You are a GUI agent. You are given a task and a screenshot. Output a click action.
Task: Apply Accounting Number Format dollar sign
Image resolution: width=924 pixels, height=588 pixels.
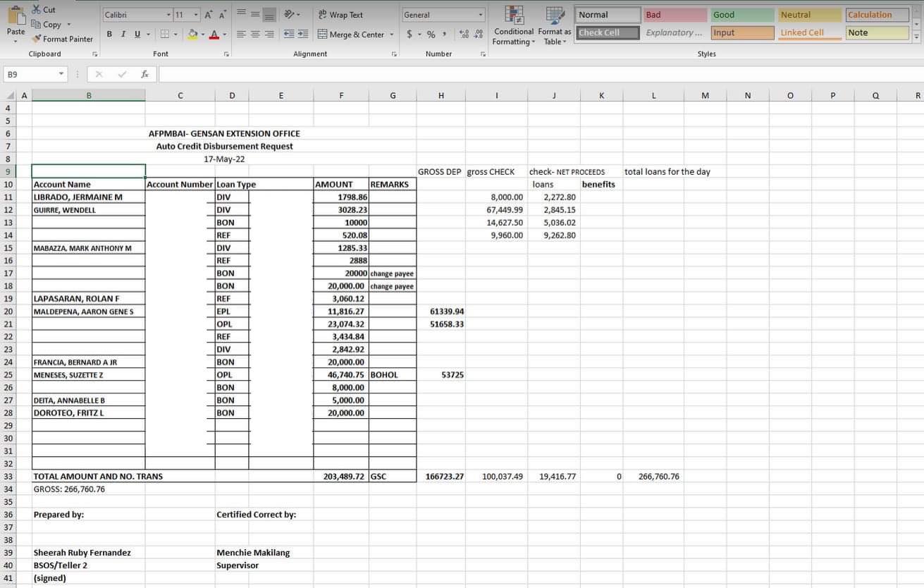pyautogui.click(x=409, y=34)
